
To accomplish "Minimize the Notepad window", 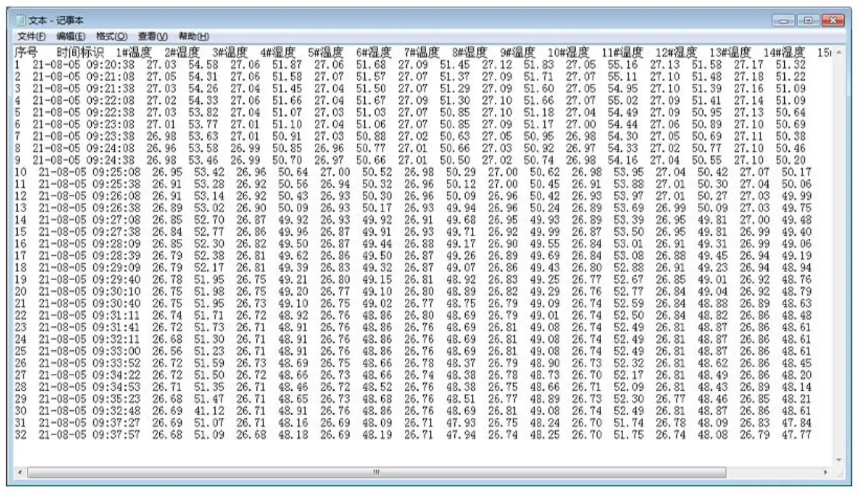I will click(783, 21).
